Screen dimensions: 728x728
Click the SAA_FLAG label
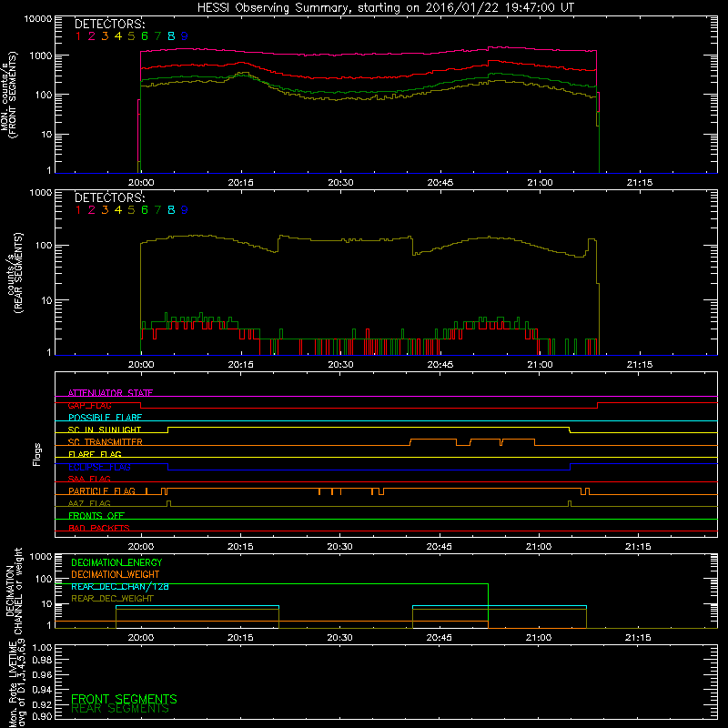point(89,479)
